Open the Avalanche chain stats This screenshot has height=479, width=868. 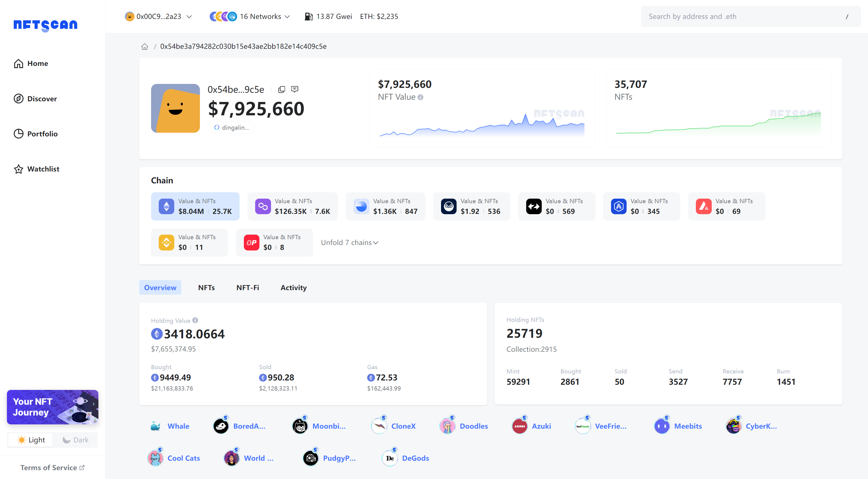pyautogui.click(x=726, y=206)
